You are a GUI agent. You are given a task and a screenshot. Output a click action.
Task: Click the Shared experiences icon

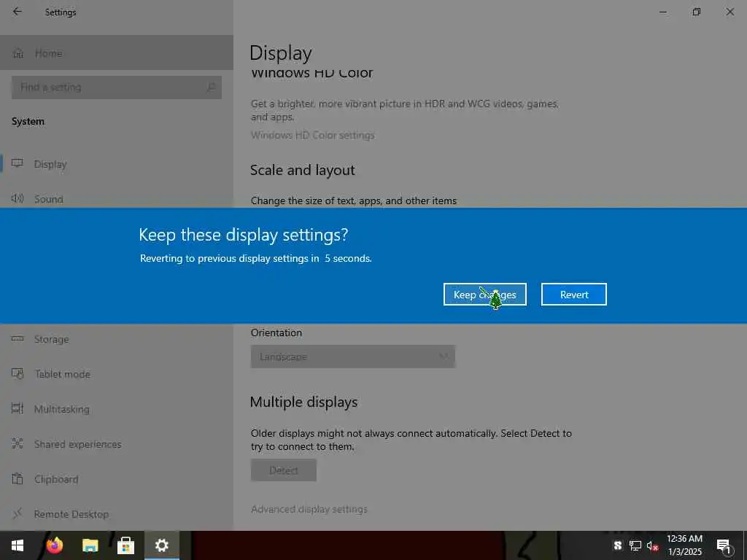point(18,443)
